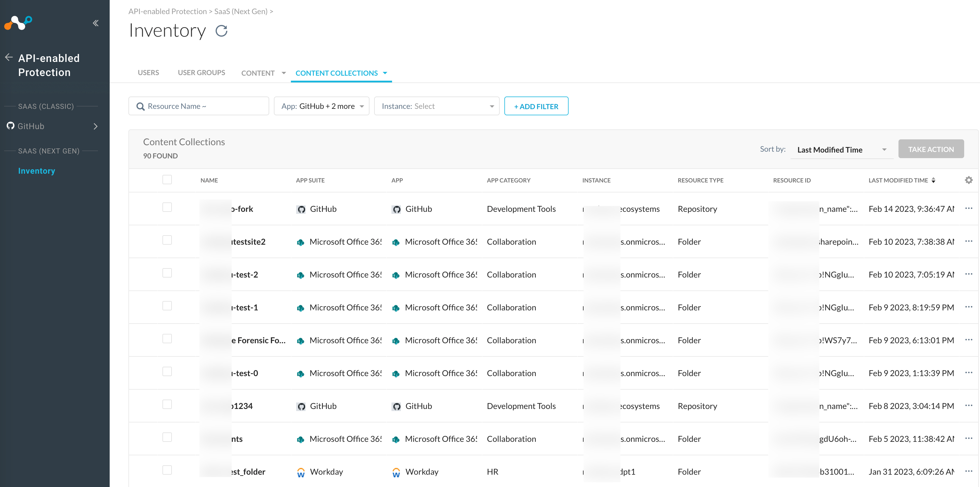This screenshot has width=980, height=487.
Task: Click Office 365 app suite icon in testsite2 row
Action: (301, 242)
